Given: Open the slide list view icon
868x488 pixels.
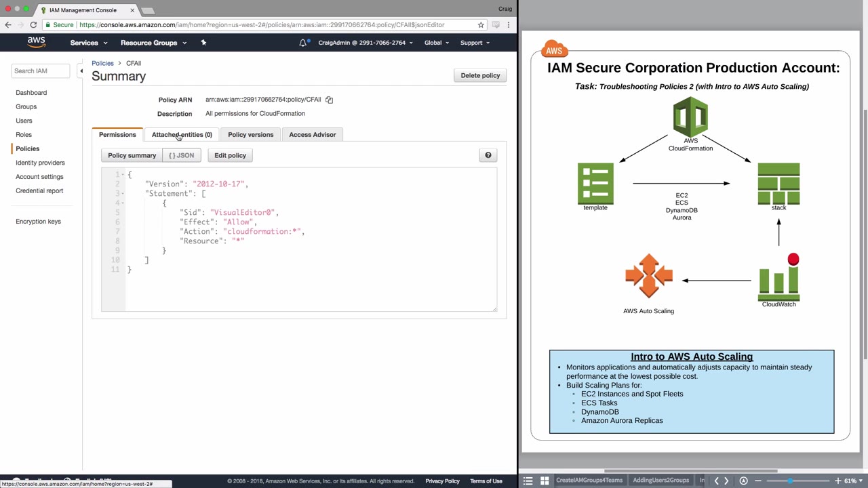Looking at the screenshot, I should (528, 481).
